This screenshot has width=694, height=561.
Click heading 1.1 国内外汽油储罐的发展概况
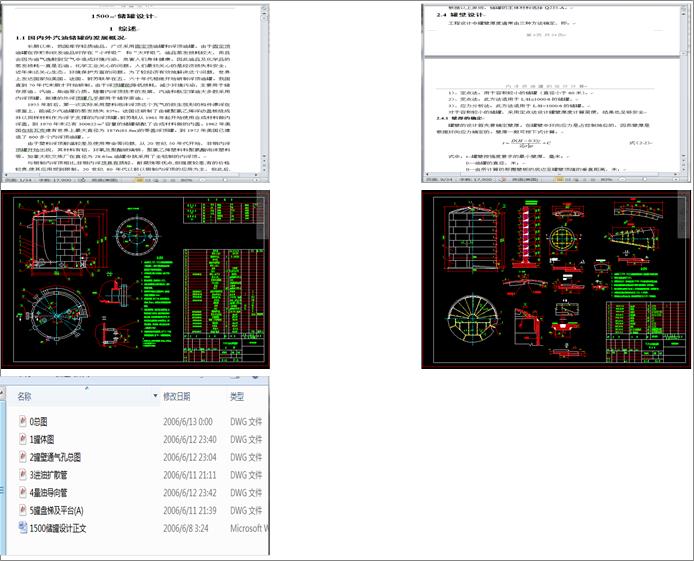tap(70, 38)
